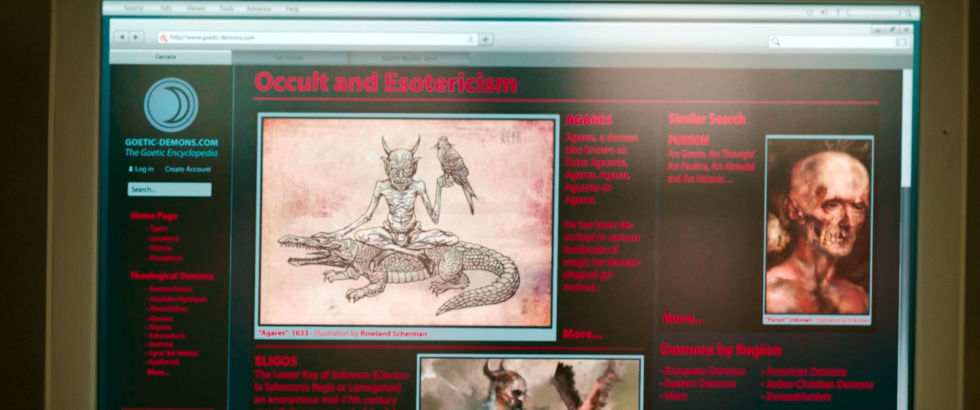Screen dimensions: 980x410
Task: Open the Source menu
Action: (134, 9)
